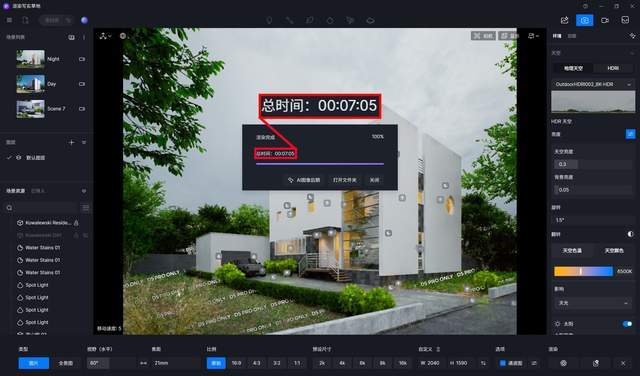This screenshot has height=376, width=640.
Task: Switch to the HDR sky tab
Action: 613,68
